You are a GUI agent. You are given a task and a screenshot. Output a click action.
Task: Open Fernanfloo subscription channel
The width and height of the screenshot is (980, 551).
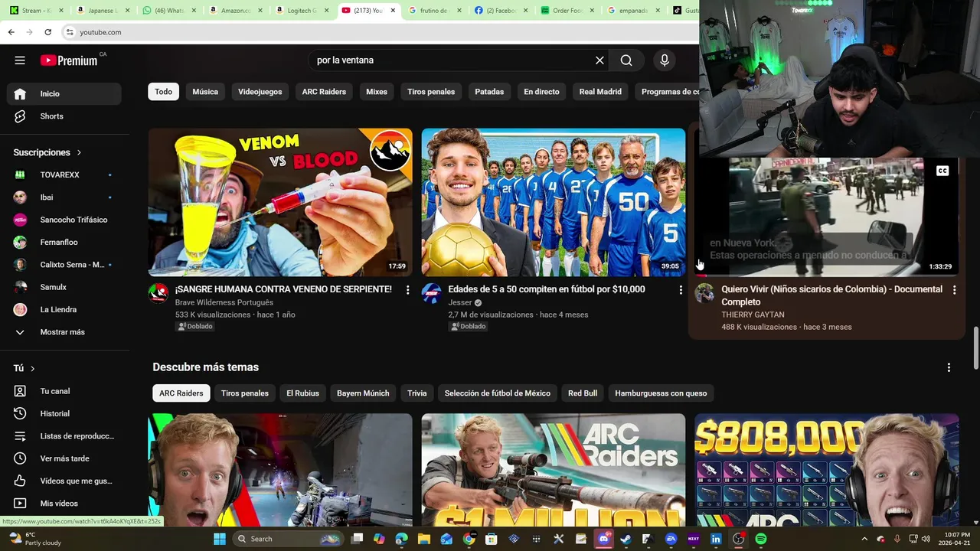click(x=64, y=243)
